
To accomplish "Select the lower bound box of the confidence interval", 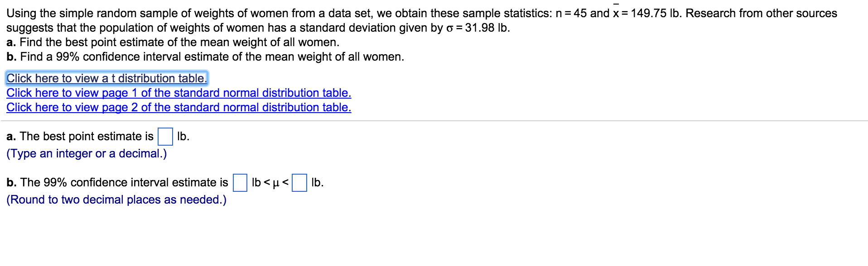I will (239, 183).
